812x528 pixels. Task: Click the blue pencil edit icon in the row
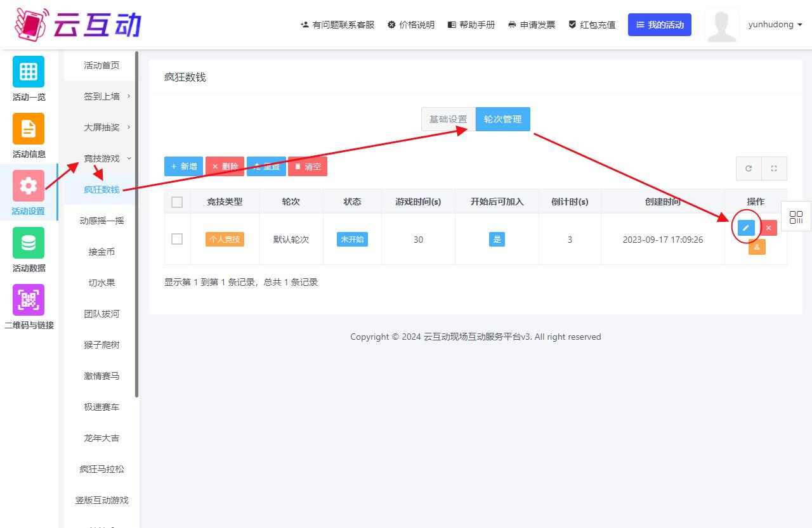tap(746, 228)
